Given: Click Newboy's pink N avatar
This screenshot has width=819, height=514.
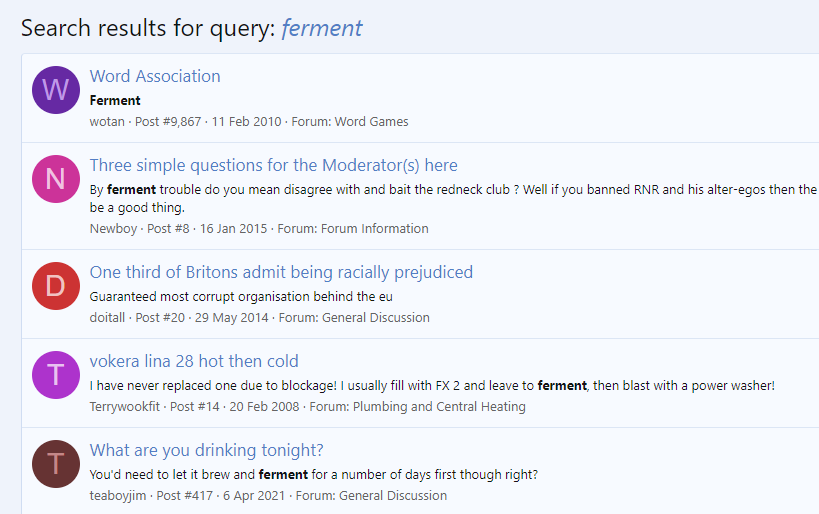Looking at the screenshot, I should (x=55, y=179).
